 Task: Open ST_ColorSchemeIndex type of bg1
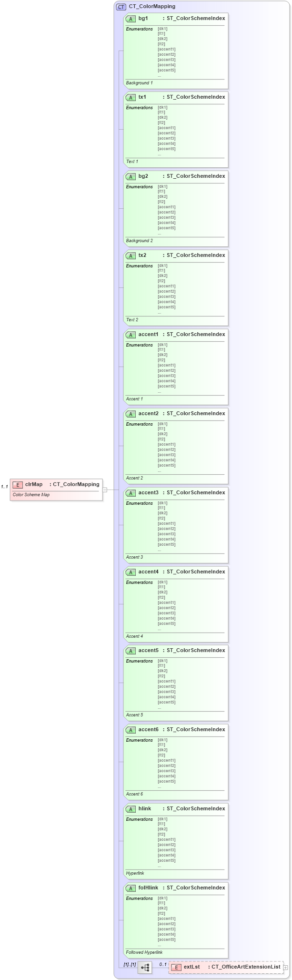click(196, 18)
